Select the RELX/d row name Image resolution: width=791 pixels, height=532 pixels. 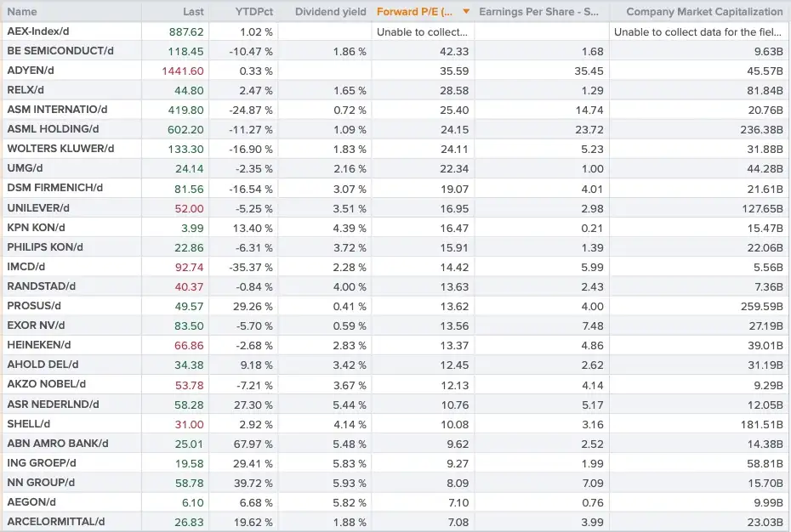tap(26, 90)
